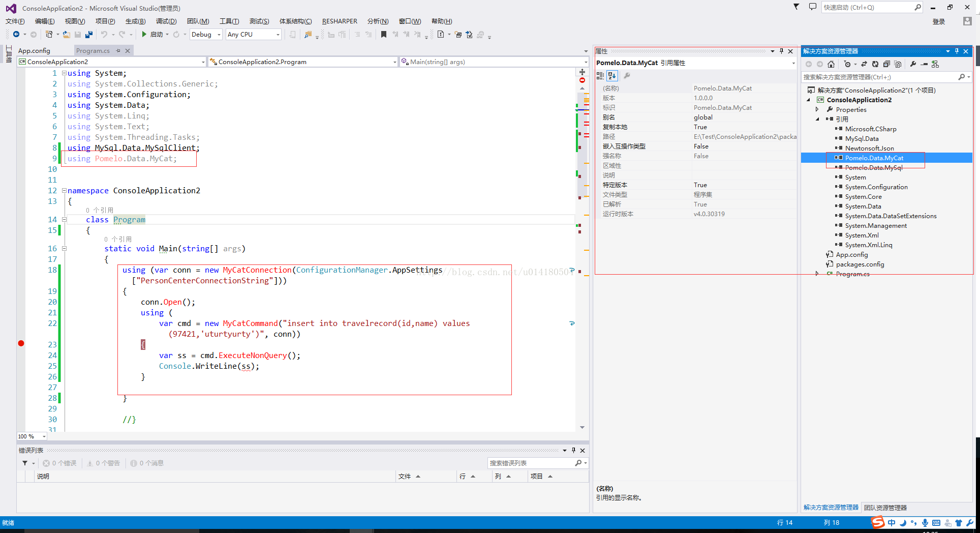Screen dimensions: 980x533
Task: Click the editor scrollbar up arrow
Action: point(582,88)
